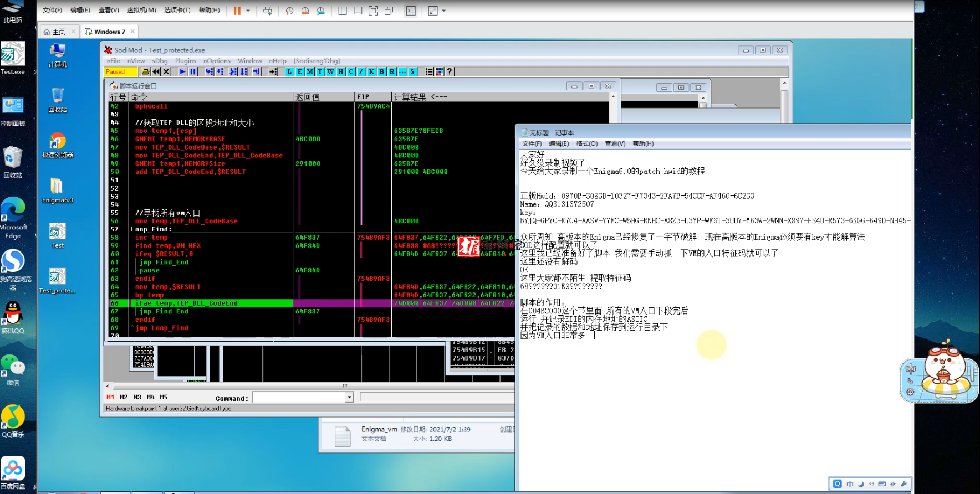This screenshot has height=494, width=980.
Task: Click the Command input field
Action: [299, 397]
